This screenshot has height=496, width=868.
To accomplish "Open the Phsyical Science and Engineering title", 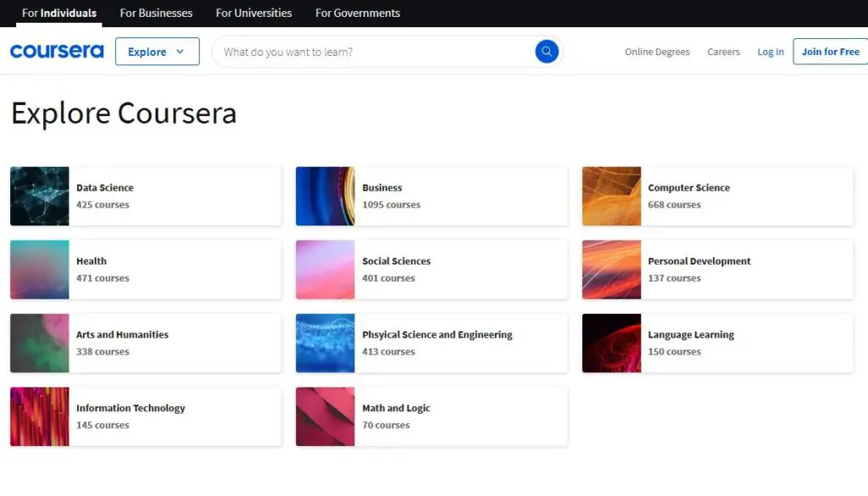I will (x=437, y=334).
